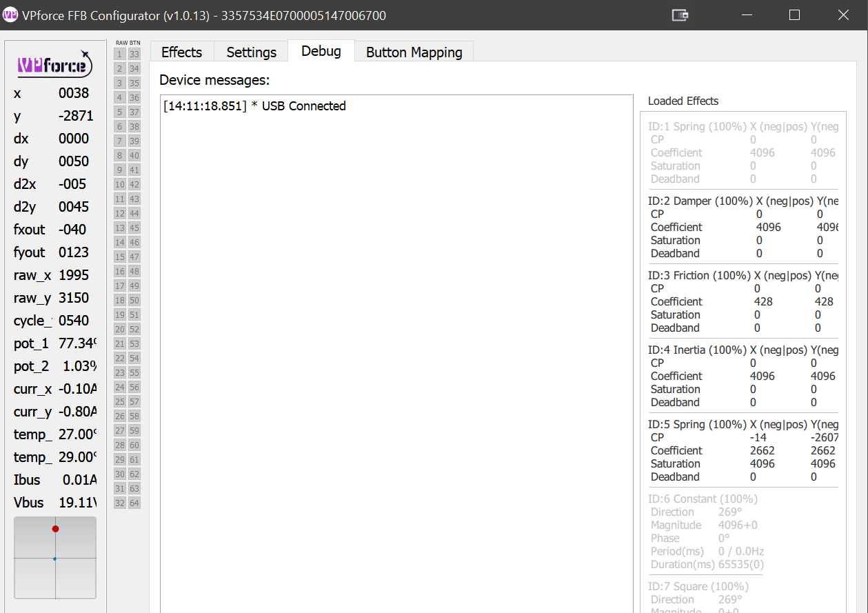Click the VP app icon in title bar
The image size is (868, 613).
point(10,15)
